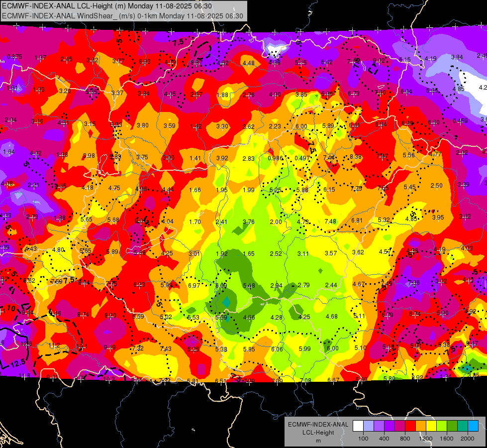Click the wind shear value 9.44
Image resolution: width=487 pixels, height=448 pixels.
(x=28, y=313)
